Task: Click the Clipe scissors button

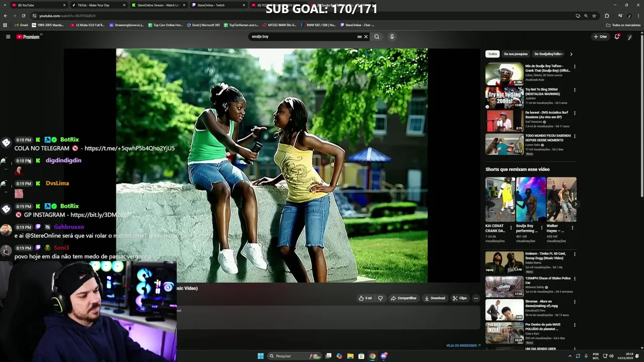Action: click(460, 298)
